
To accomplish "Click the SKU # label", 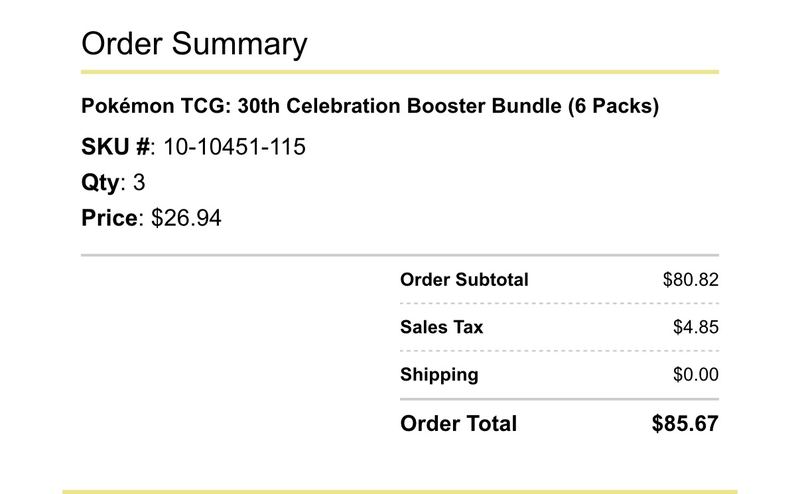I will [115, 147].
